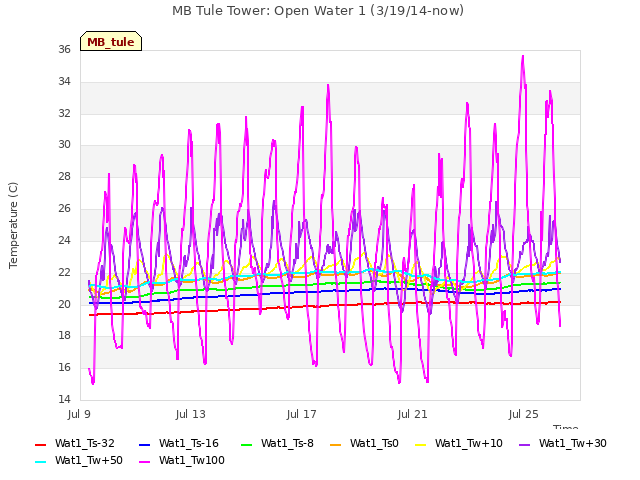Click the 22 y-axis tick label

(x=64, y=272)
